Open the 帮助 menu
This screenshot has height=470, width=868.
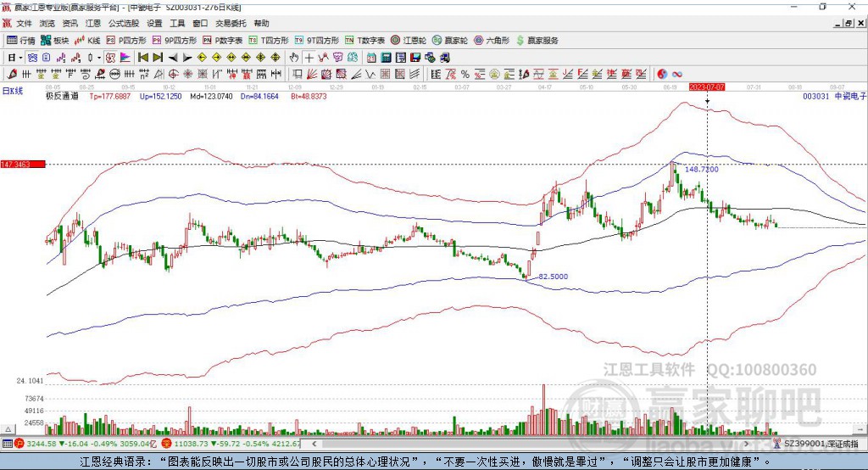point(261,23)
